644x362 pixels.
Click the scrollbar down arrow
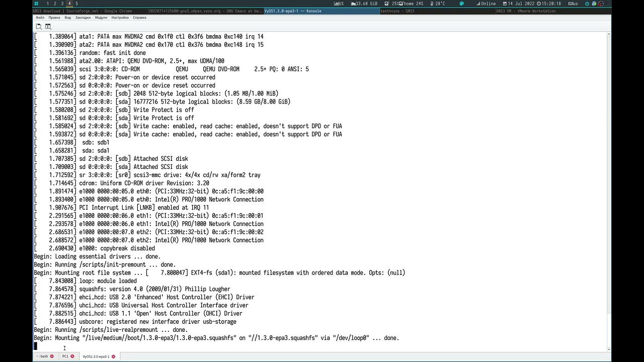[609, 349]
